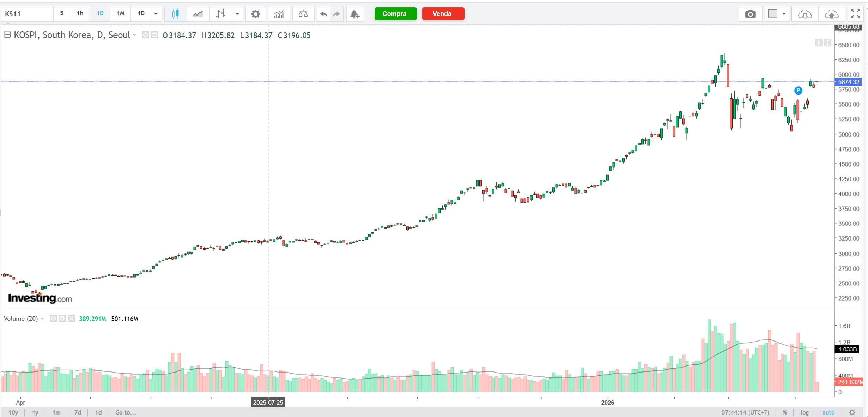Expand the time interval dropdown arrow
The width and height of the screenshot is (868, 417).
click(x=156, y=14)
